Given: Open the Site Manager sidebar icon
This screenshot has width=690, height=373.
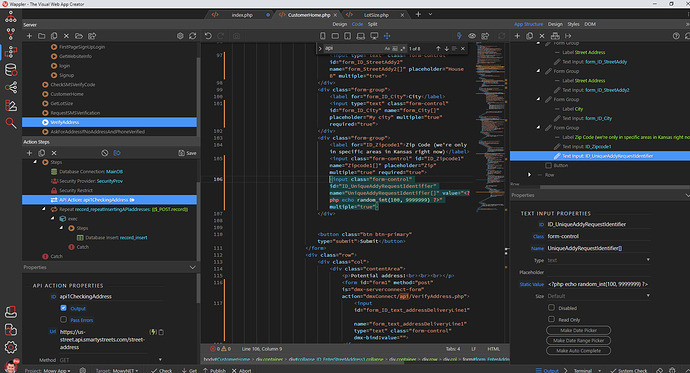Looking at the screenshot, I should [x=11, y=17].
